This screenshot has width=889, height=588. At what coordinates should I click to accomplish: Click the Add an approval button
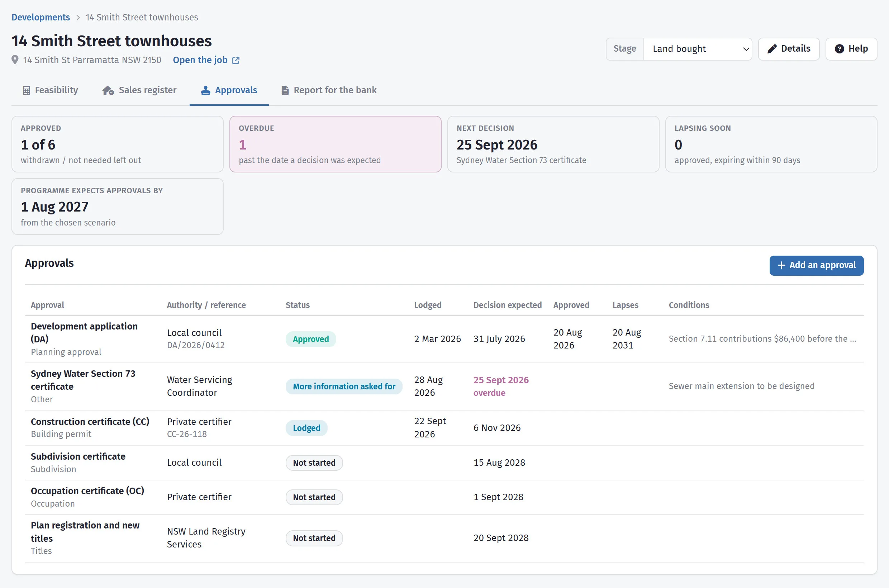(816, 266)
